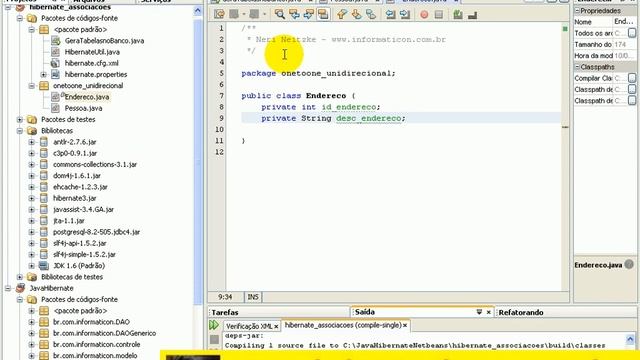Select HibernateUtil.java in the tree
This screenshot has height=360, width=640.
92,52
